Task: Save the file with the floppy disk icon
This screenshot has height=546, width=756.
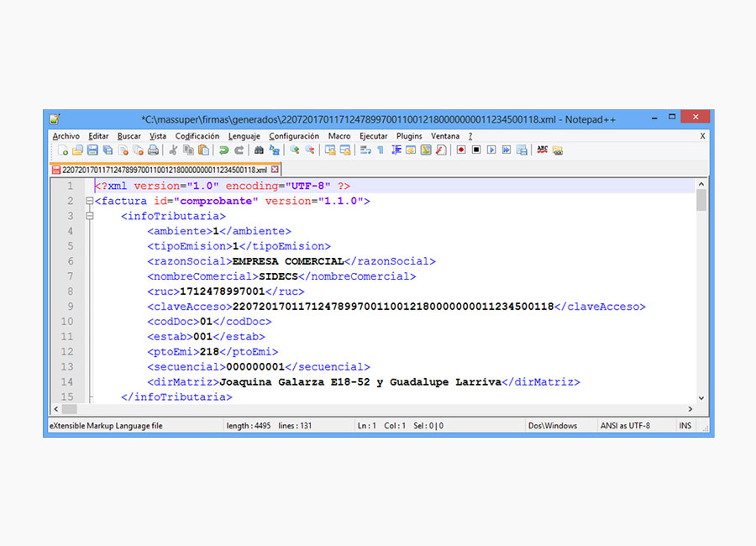Action: [x=92, y=150]
